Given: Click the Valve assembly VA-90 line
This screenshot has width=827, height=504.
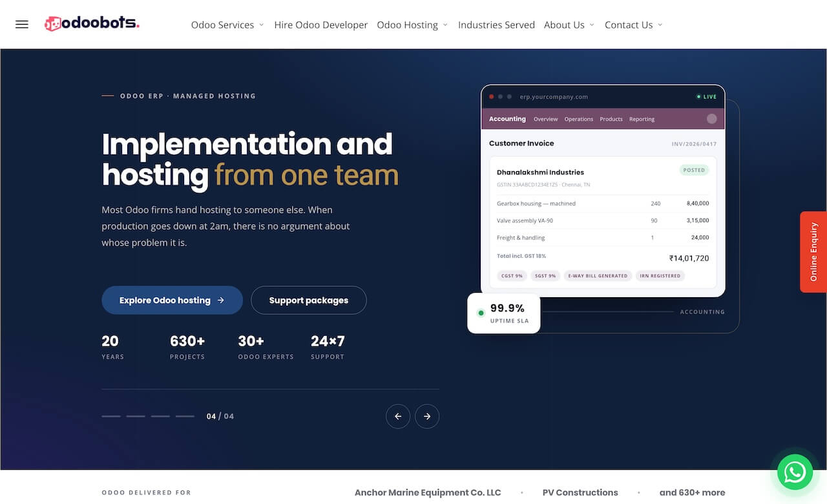Looking at the screenshot, I should [603, 220].
